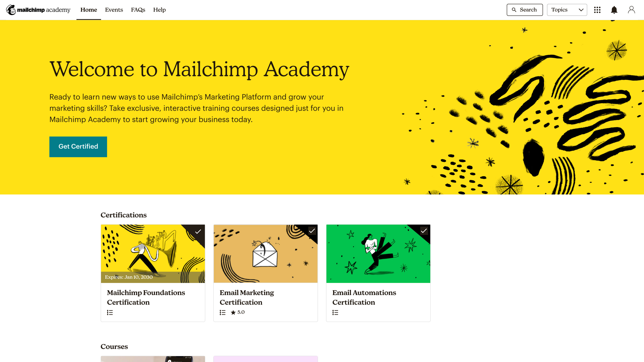The height and width of the screenshot is (362, 644).
Task: Click the Email Marketing Certification thumbnail
Action: click(x=265, y=253)
